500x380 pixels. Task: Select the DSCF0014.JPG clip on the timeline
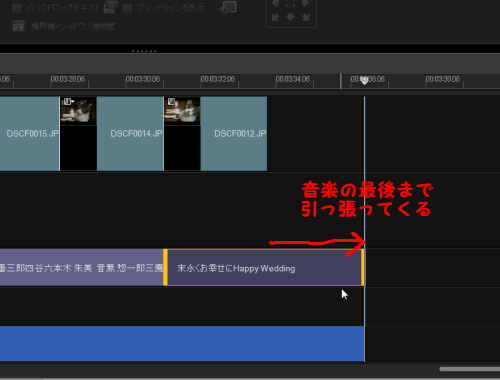click(x=130, y=134)
